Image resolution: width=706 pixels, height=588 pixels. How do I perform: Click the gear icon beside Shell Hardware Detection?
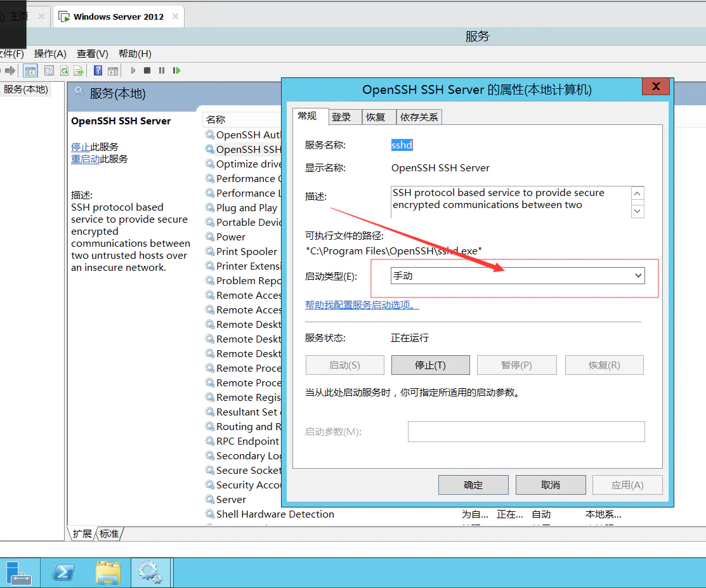[x=209, y=514]
